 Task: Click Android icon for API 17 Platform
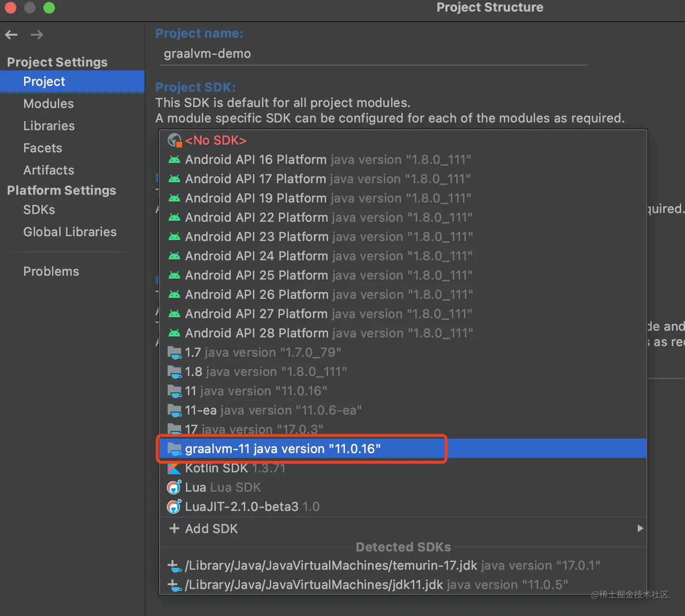click(174, 179)
